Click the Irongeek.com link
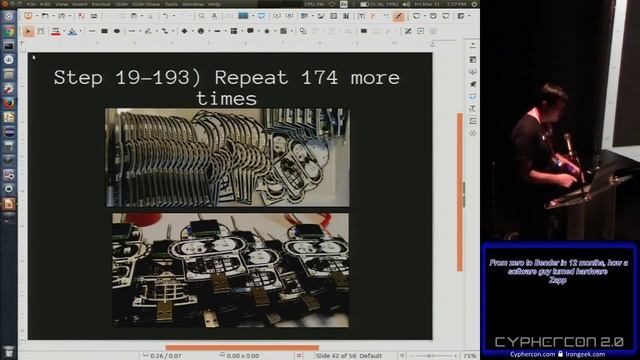This screenshot has width=640, height=360. pyautogui.click(x=585, y=354)
